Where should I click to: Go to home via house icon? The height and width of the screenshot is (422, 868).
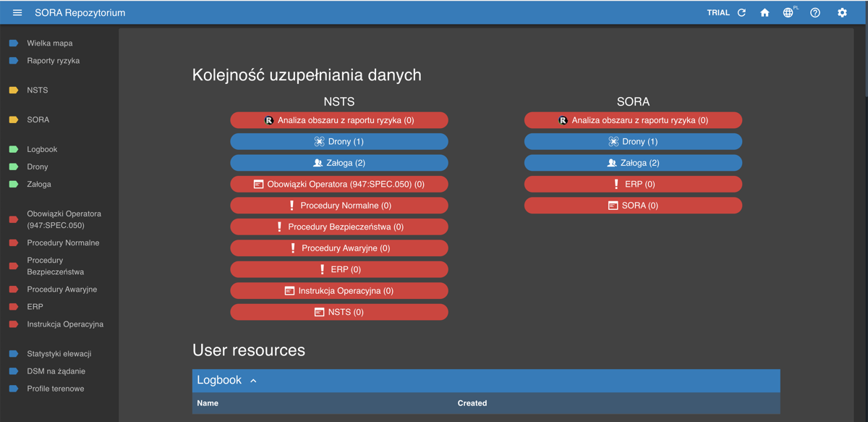[x=765, y=13]
